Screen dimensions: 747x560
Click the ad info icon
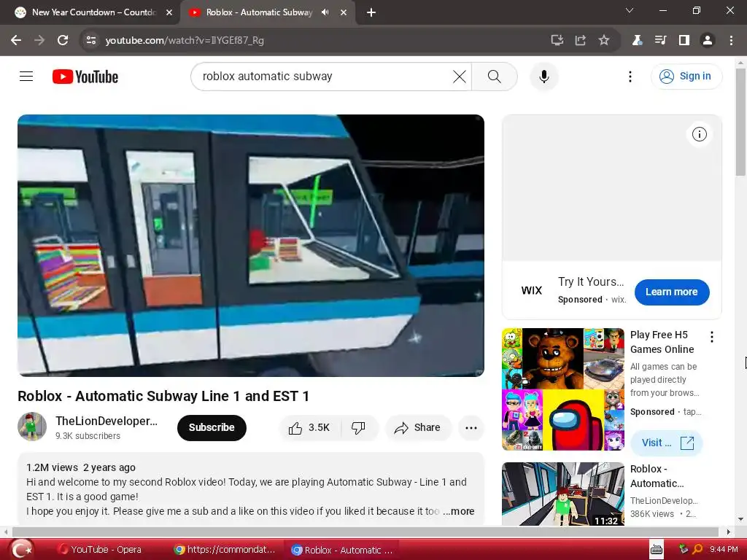[699, 134]
